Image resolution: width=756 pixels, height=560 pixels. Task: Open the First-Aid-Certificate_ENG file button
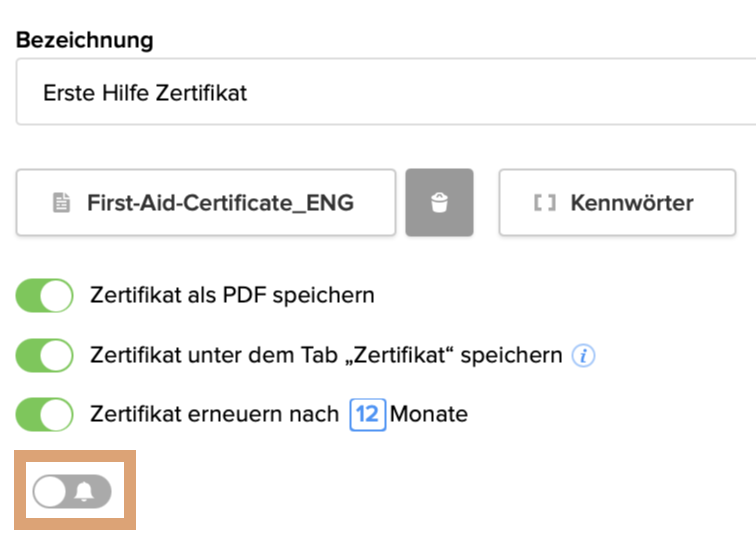pos(206,203)
